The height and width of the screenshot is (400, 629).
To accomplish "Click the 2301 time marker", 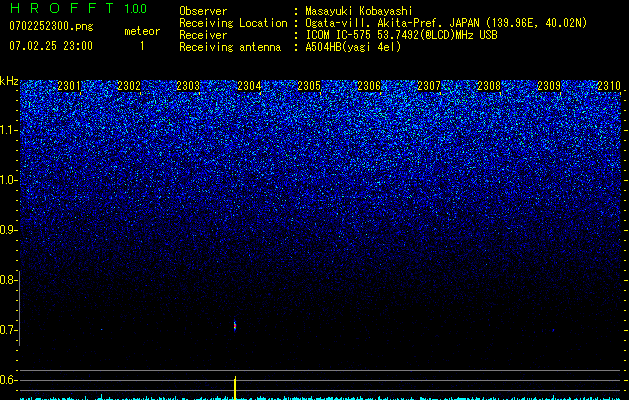I will coord(69,85).
